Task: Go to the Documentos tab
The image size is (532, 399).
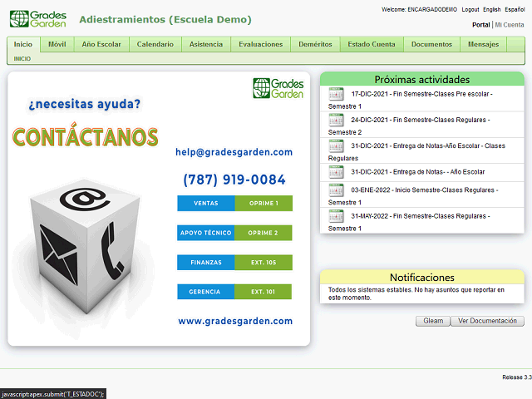Action: tap(431, 44)
